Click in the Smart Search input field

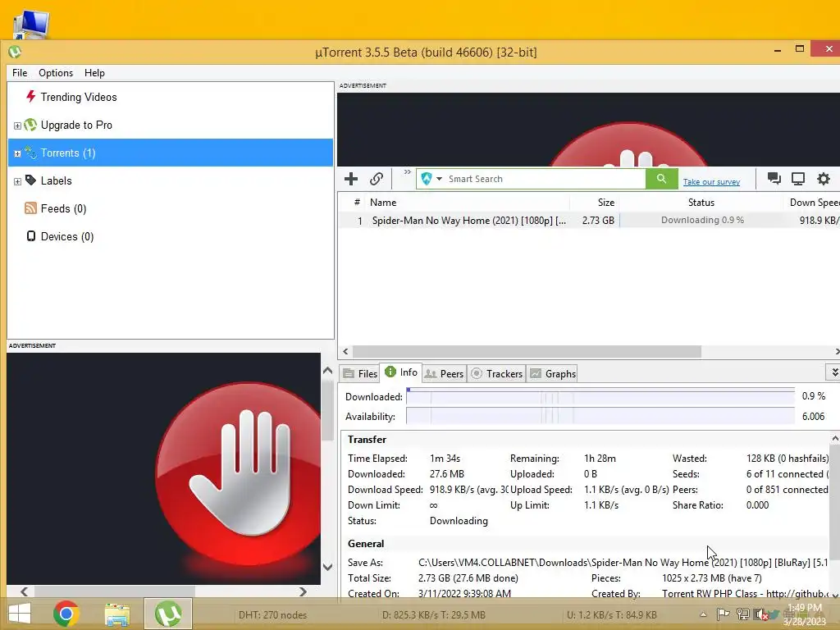(x=546, y=179)
